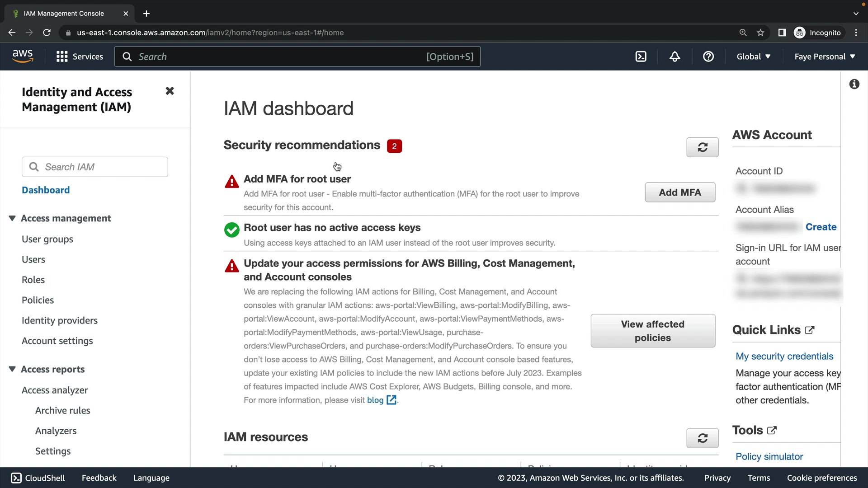The width and height of the screenshot is (868, 488).
Task: Open Policies in the sidebar
Action: [x=38, y=300]
